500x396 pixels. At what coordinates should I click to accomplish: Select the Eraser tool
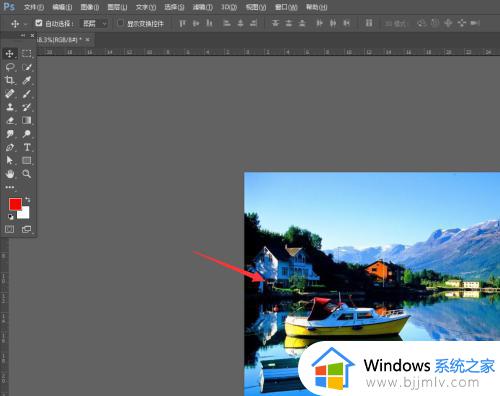(10, 120)
